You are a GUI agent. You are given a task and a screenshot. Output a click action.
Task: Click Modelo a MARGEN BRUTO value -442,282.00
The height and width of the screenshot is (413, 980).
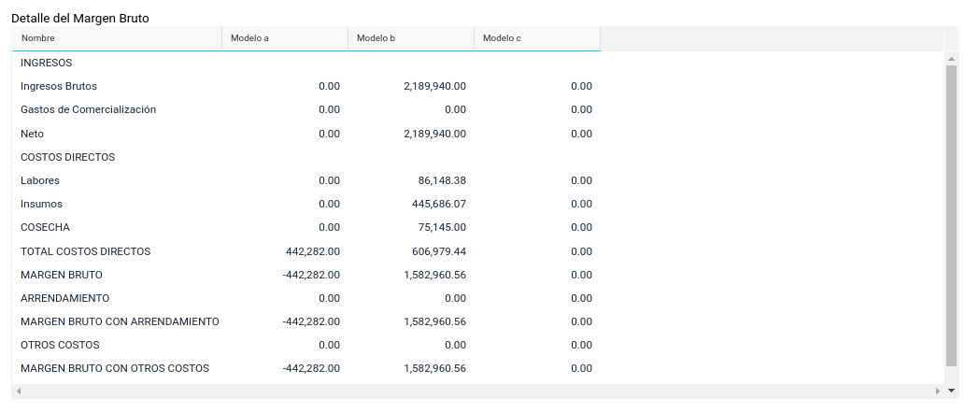tap(311, 275)
